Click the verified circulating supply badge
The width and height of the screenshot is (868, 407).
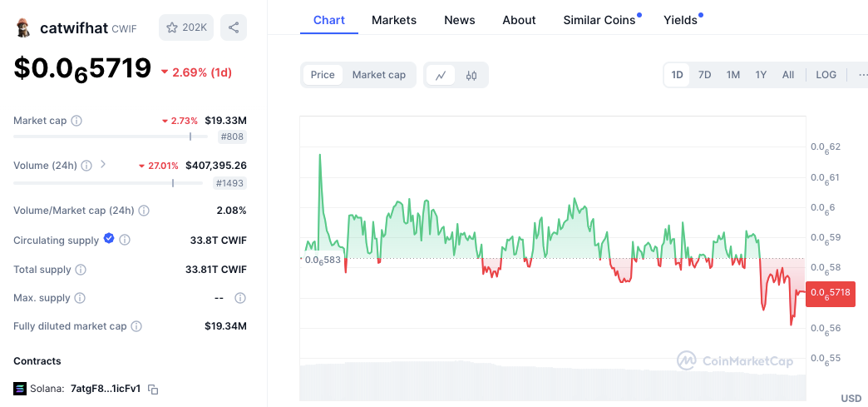[x=109, y=239]
